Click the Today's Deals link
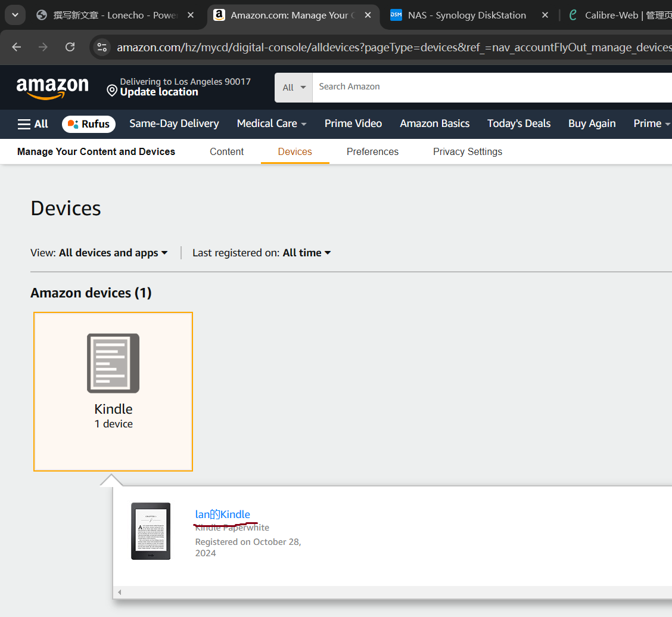This screenshot has width=672, height=617. (x=518, y=123)
